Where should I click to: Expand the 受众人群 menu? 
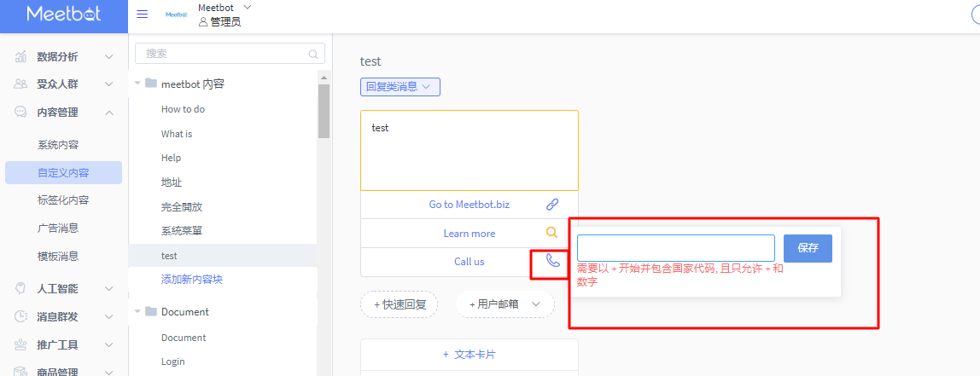[108, 84]
